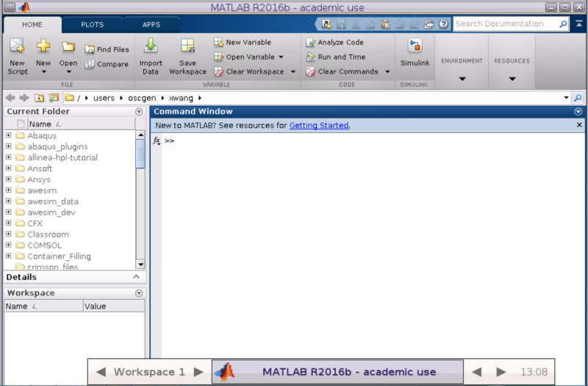Switch to next workspace in taskbar
The height and width of the screenshot is (386, 588).
pyautogui.click(x=198, y=372)
